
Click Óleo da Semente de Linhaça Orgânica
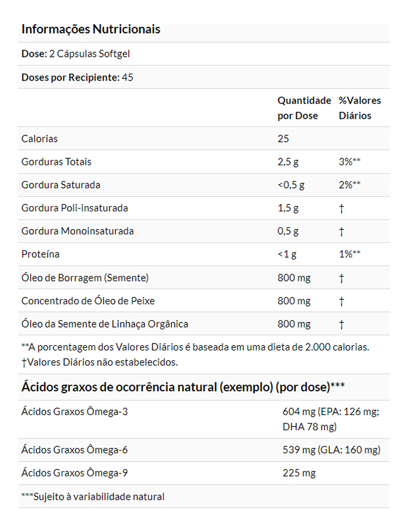(x=104, y=324)
